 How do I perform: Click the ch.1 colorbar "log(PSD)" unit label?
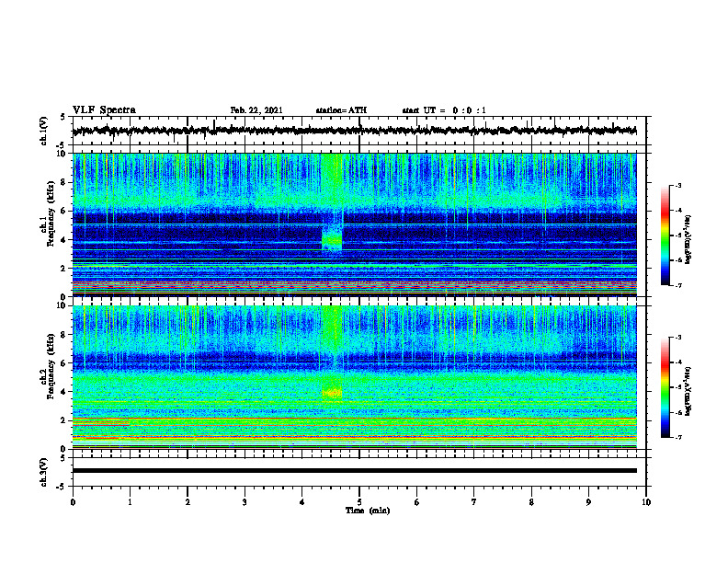pyautogui.click(x=688, y=239)
